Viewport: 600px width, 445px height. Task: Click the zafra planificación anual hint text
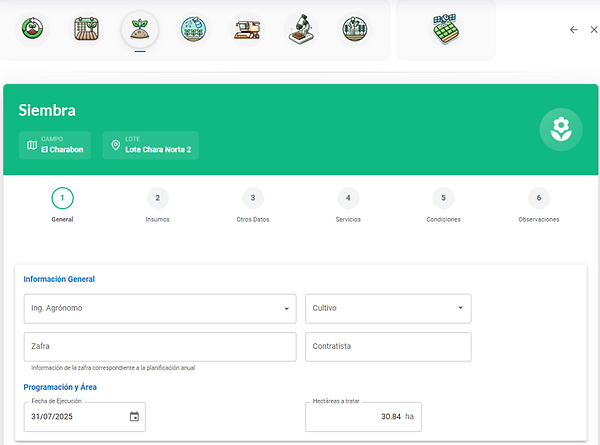(113, 368)
